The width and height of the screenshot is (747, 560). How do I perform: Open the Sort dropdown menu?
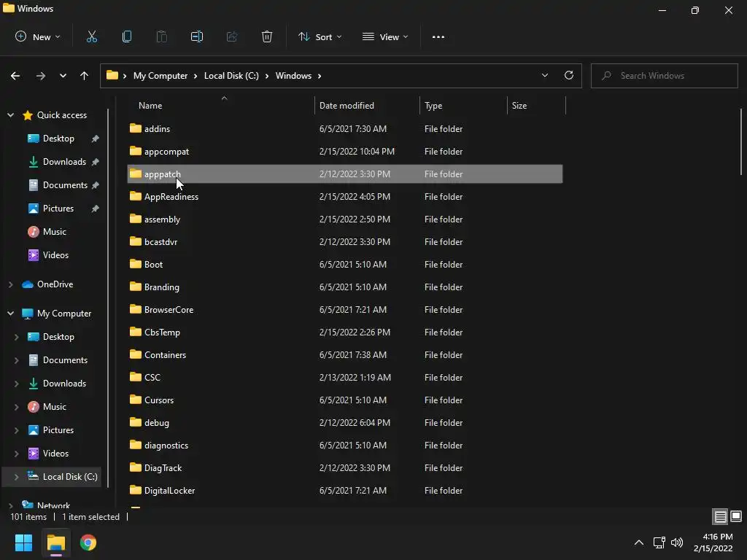[320, 36]
